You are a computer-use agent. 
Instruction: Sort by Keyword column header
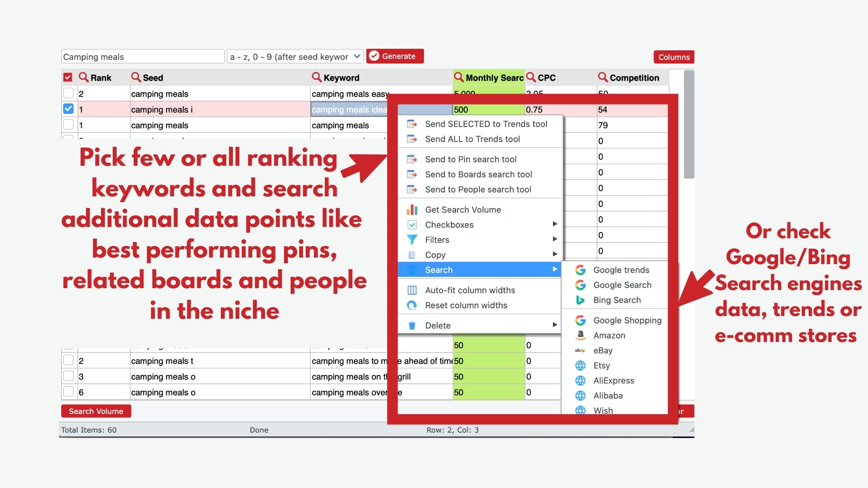[382, 77]
